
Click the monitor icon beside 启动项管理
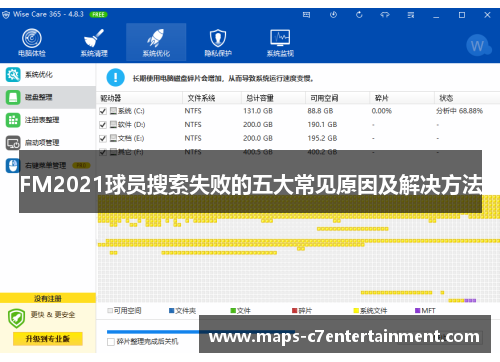13,142
